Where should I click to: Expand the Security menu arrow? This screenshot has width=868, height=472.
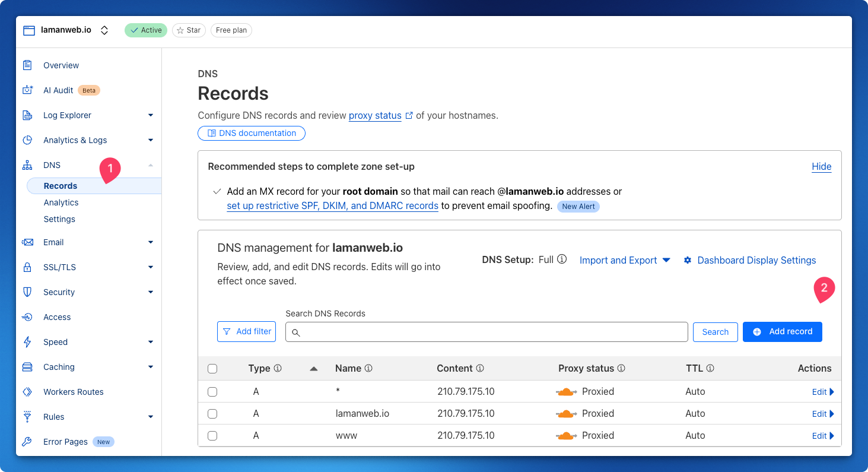(151, 292)
